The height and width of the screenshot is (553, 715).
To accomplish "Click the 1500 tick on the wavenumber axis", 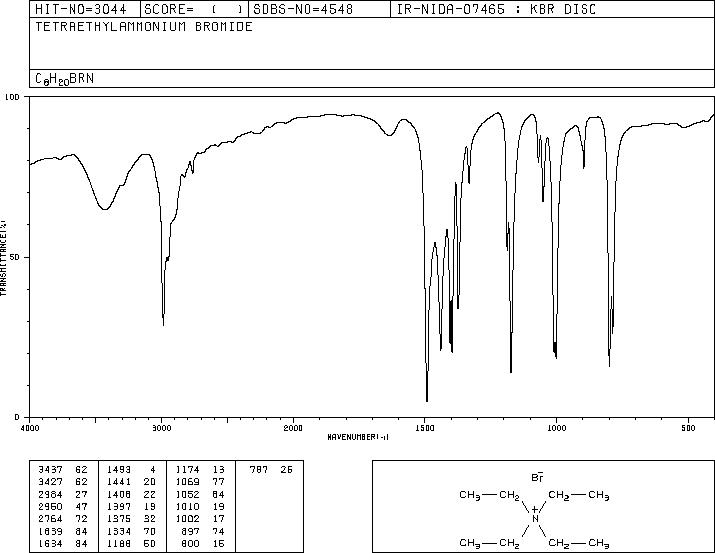I will coord(425,428).
